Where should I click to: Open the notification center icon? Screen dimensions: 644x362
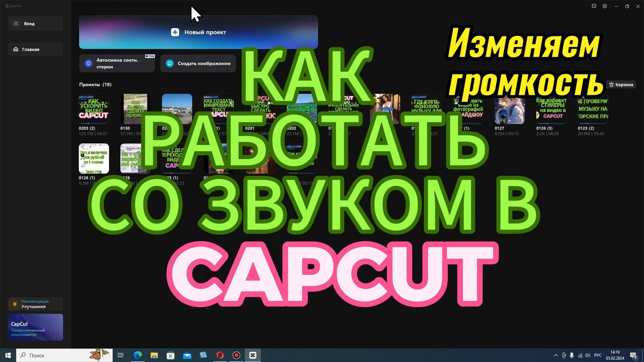tap(634, 355)
